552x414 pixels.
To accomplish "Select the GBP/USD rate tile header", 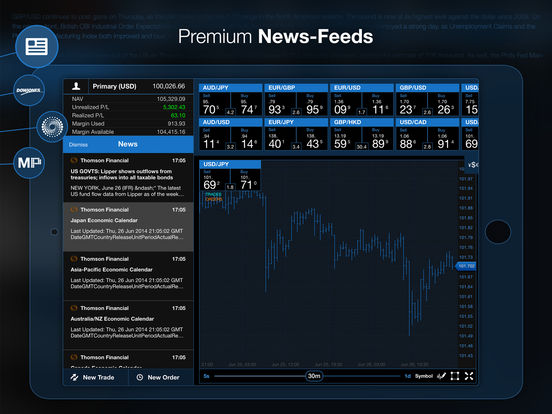I will click(x=428, y=88).
